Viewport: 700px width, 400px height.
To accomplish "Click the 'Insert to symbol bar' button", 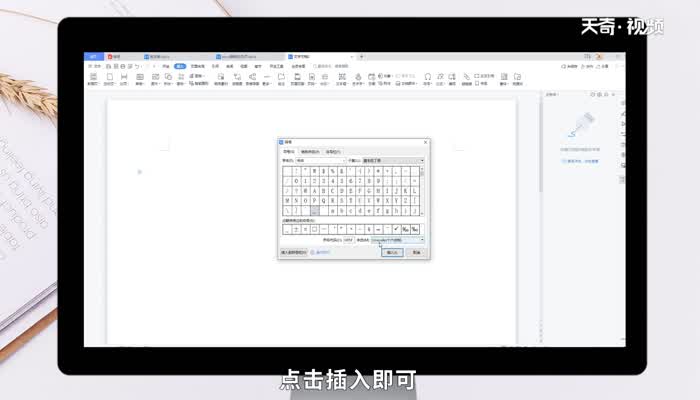I will point(293,252).
